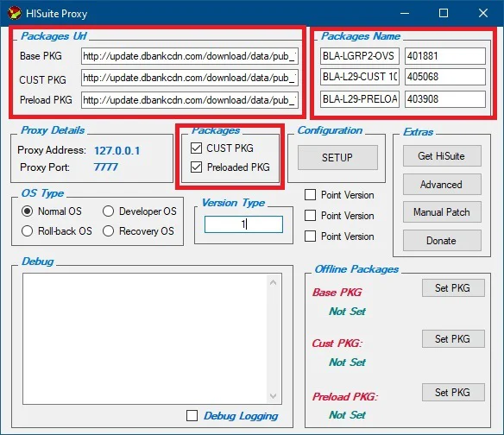
Task: Check the first Point Version checkbox
Action: pos(310,194)
